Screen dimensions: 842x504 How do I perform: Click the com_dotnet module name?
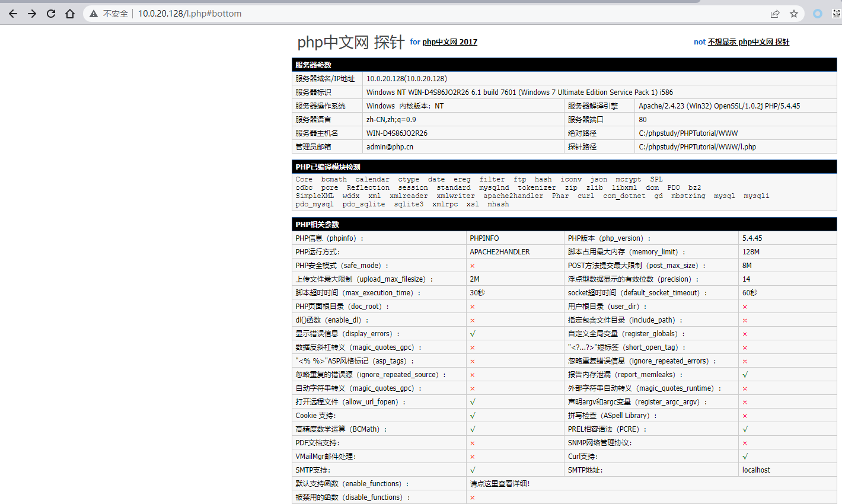click(624, 196)
